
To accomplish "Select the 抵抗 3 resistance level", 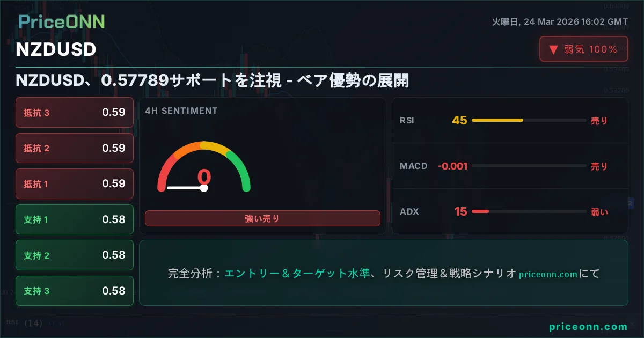I will click(x=75, y=112).
